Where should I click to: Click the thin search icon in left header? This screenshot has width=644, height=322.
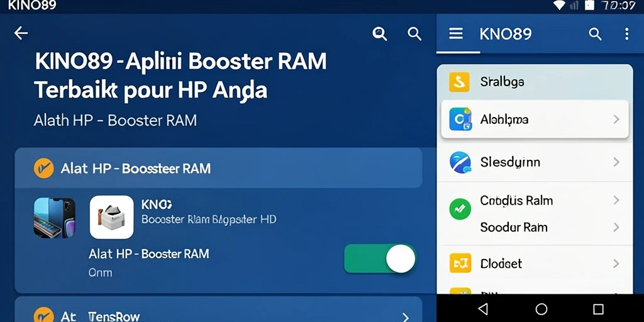414,34
